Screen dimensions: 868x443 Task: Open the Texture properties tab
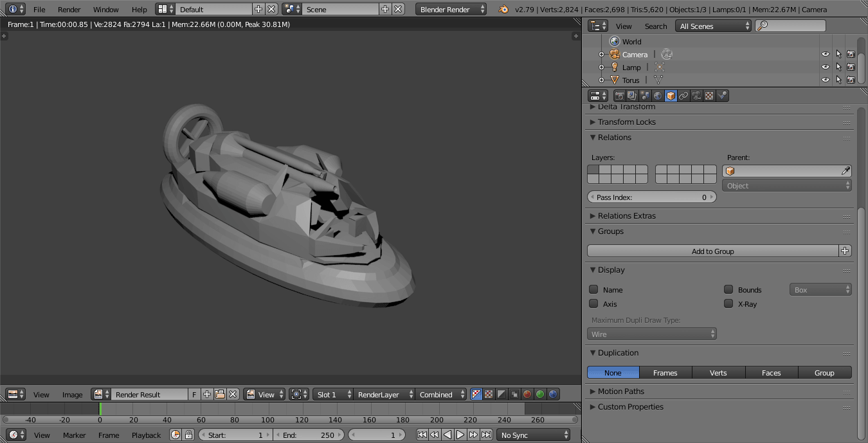pyautogui.click(x=709, y=96)
